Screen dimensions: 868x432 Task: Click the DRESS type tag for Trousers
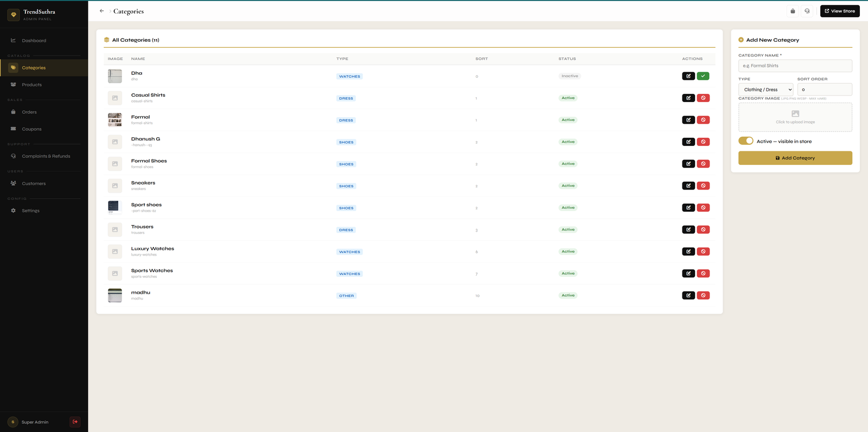point(346,230)
